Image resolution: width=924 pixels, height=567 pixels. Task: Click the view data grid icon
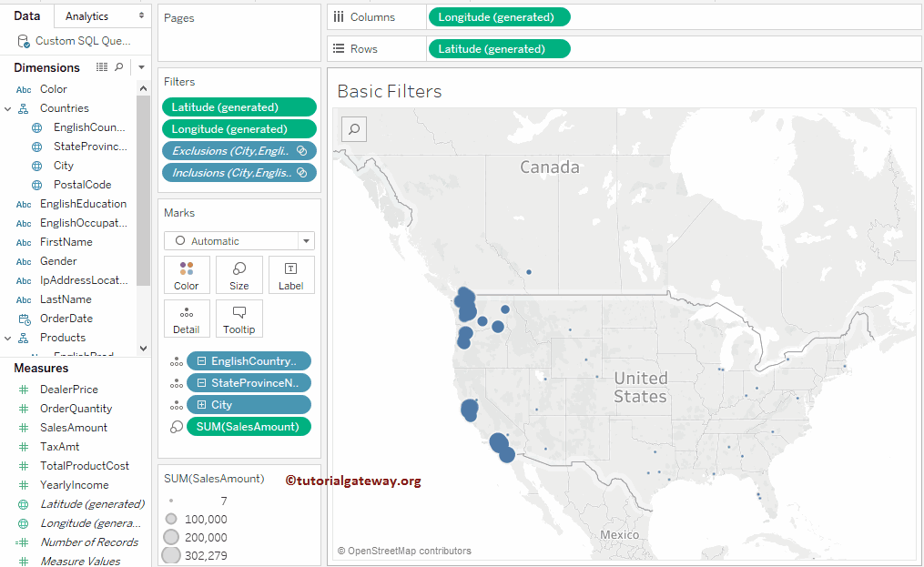[x=102, y=67]
